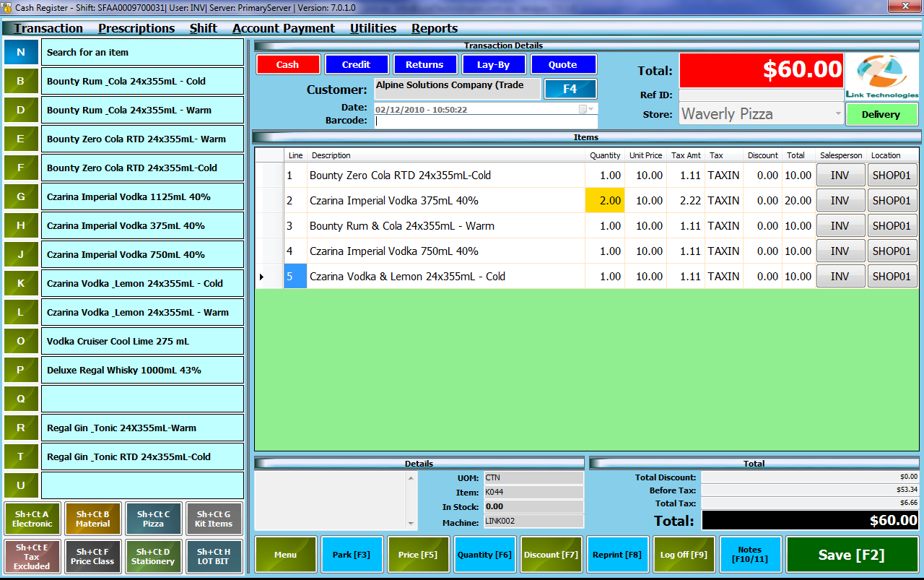Screen dimensions: 924x580
Task: Click the Menu button
Action: (286, 555)
